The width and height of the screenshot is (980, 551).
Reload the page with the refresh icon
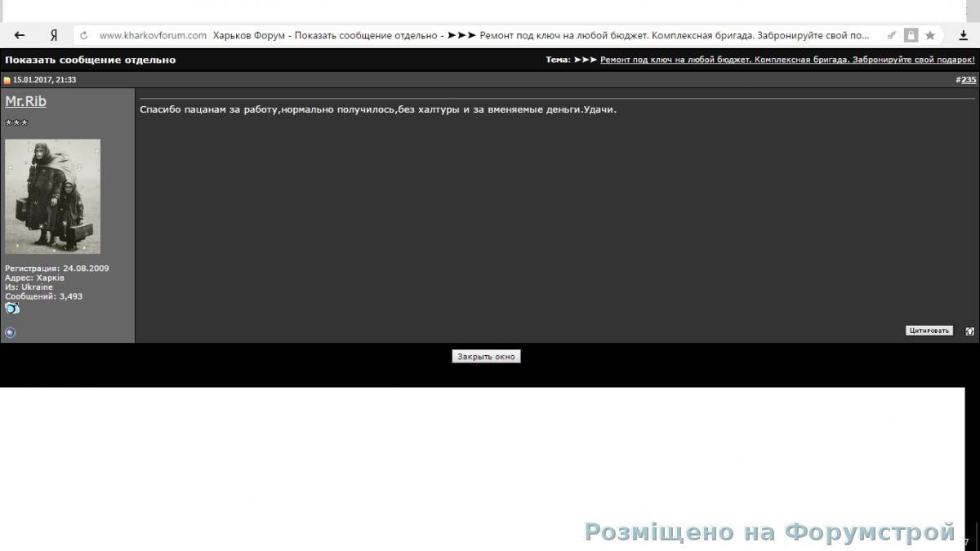[83, 35]
